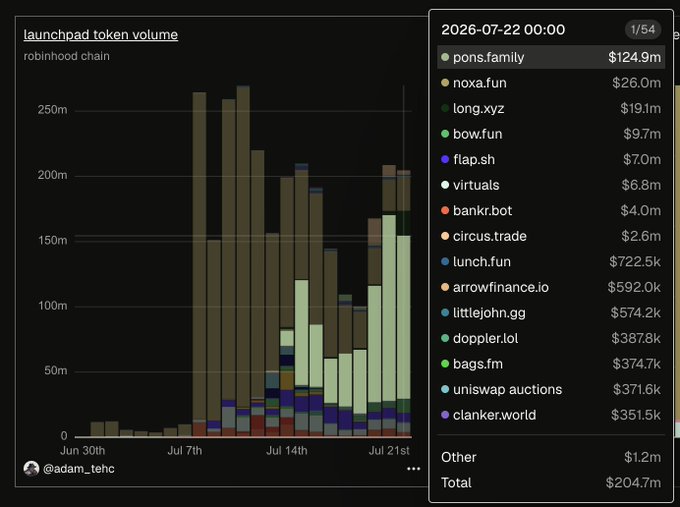Select the noxa.fun legend entry

551,83
